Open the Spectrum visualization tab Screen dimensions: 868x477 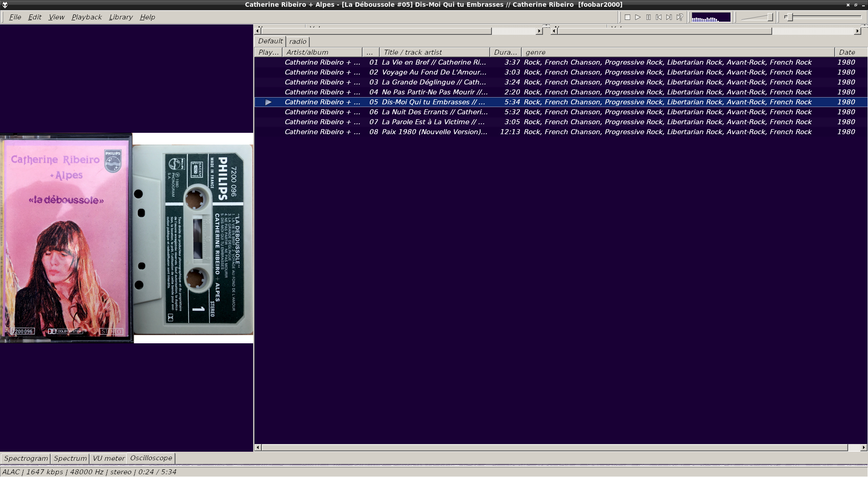(x=70, y=458)
